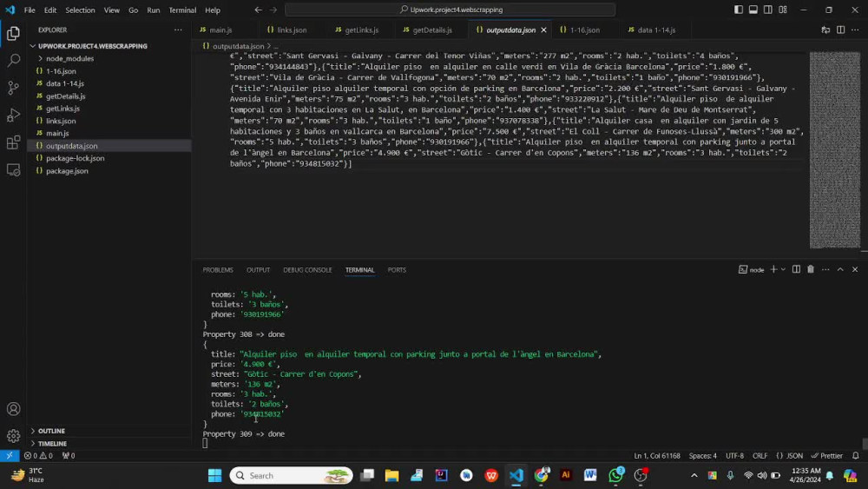Open the PORTS panel tab
Image resolution: width=868 pixels, height=489 pixels.
point(397,270)
